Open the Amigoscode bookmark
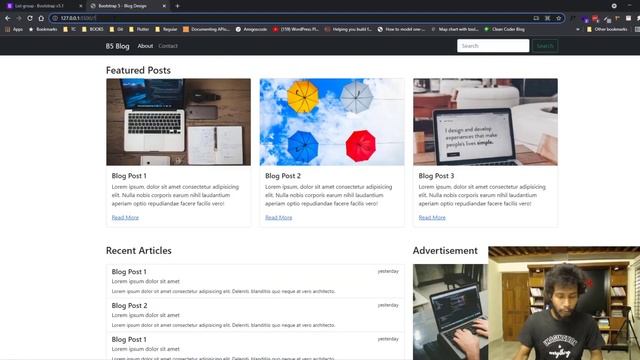Viewport: 640px width, 360px height. 251,29
